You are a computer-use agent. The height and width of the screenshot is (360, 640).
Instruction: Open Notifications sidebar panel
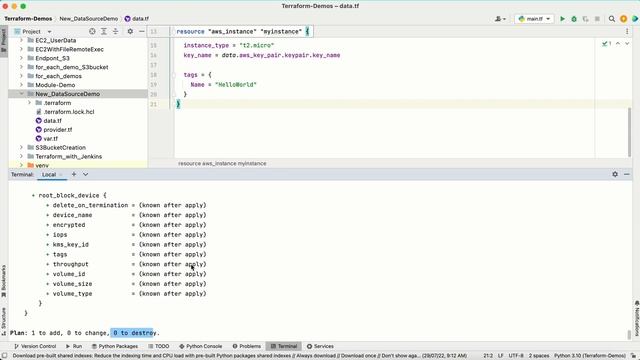pyautogui.click(x=636, y=319)
